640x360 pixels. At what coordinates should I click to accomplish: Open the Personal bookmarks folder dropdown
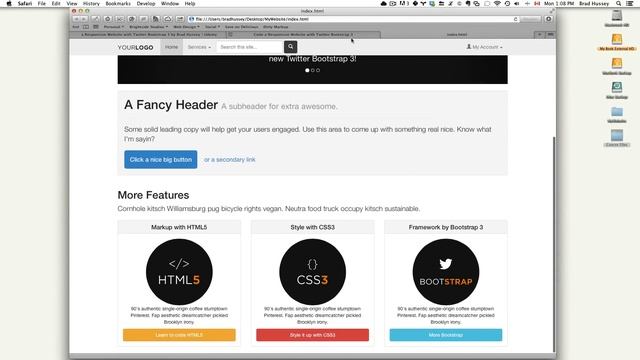click(x=113, y=27)
